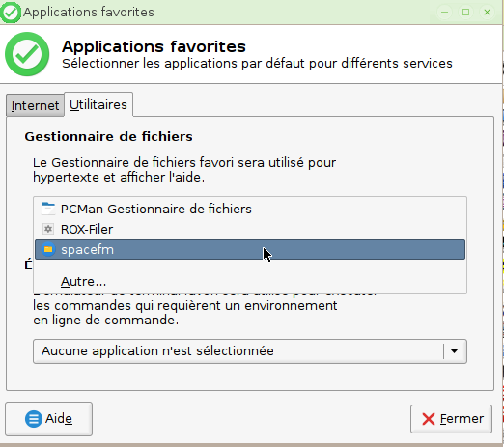This screenshot has height=447, width=504.
Task: Click the green checkmark header icon
Action: [27, 54]
